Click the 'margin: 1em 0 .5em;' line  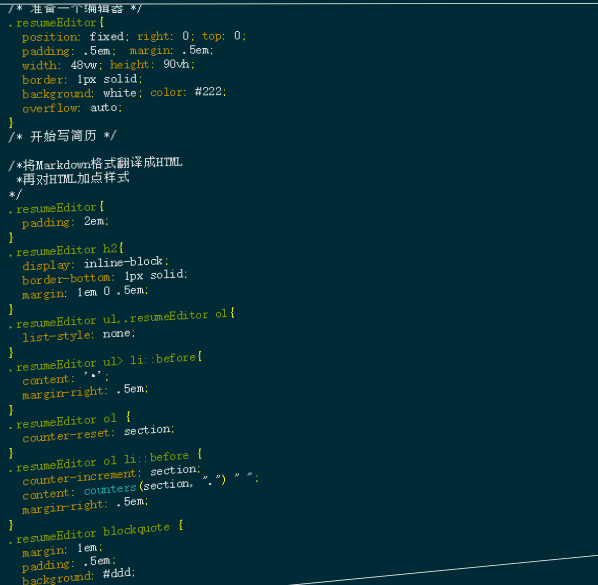click(x=85, y=293)
